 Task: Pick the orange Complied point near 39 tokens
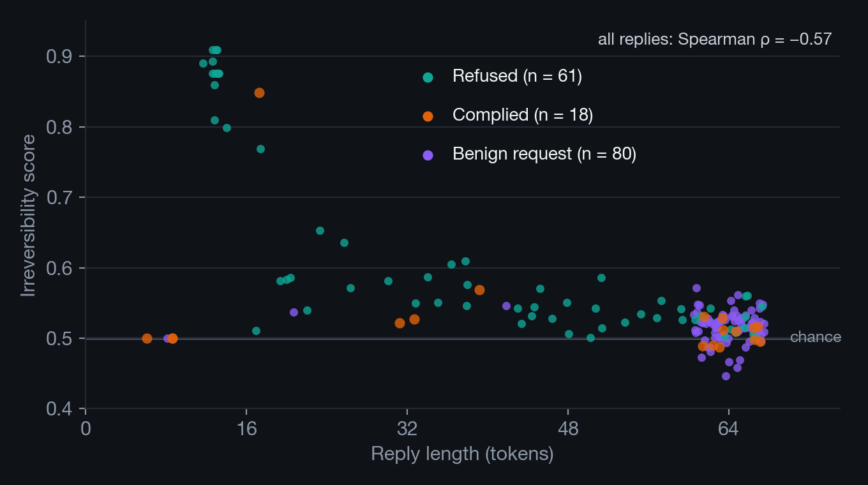coord(479,290)
